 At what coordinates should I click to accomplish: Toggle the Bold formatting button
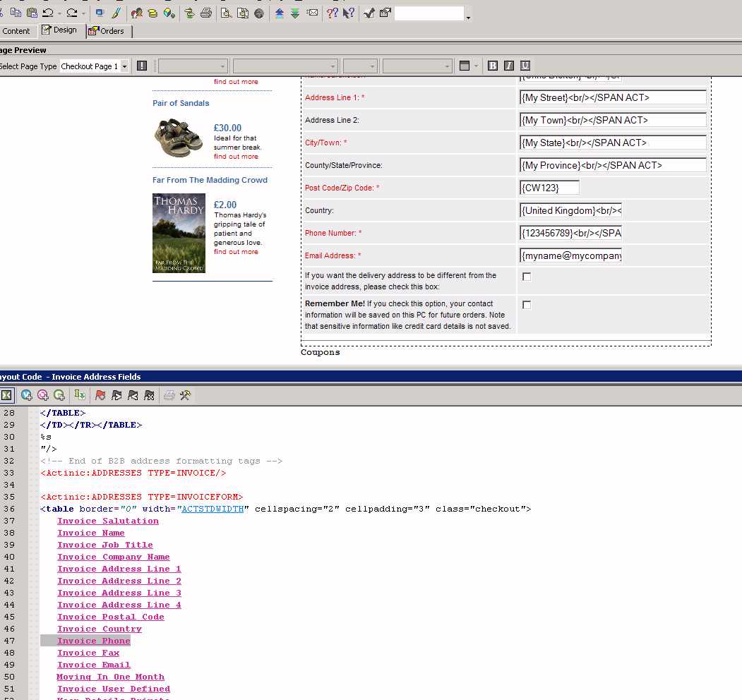493,66
